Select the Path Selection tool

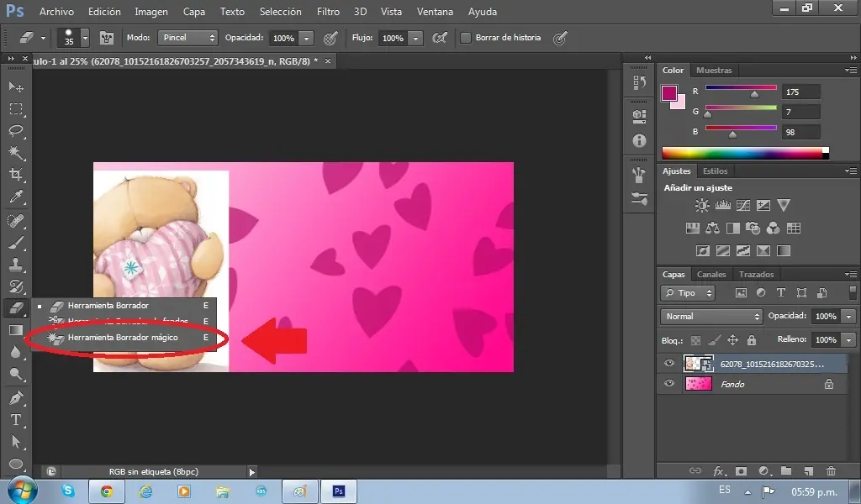click(x=16, y=442)
